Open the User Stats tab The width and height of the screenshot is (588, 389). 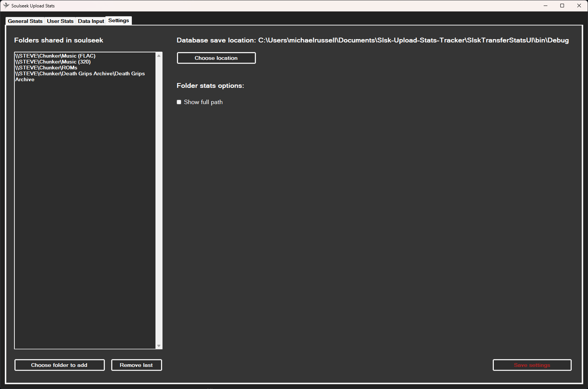[x=60, y=21]
